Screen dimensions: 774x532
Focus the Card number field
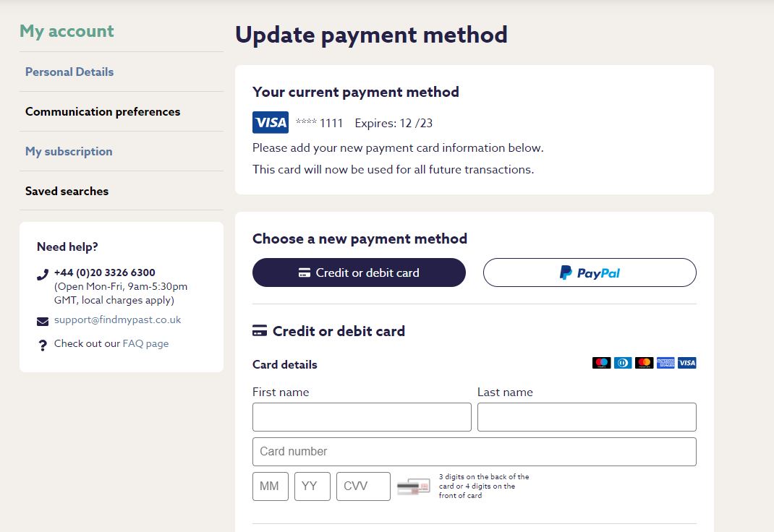click(x=474, y=452)
